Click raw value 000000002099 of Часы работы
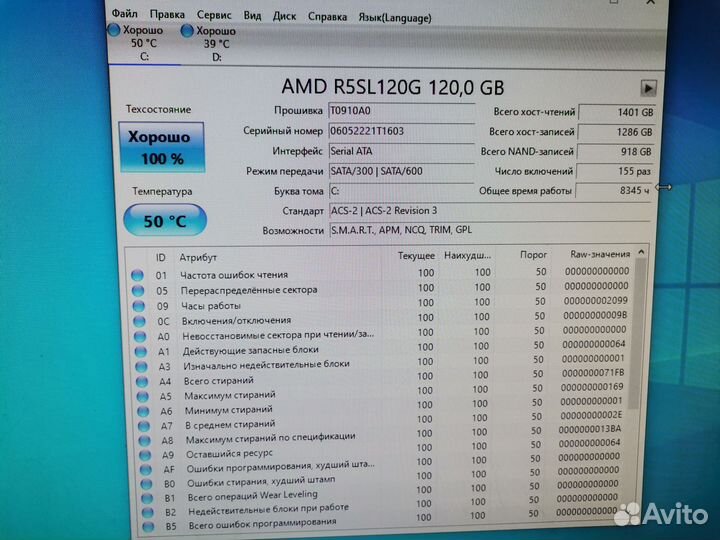The width and height of the screenshot is (720, 540). click(x=596, y=300)
